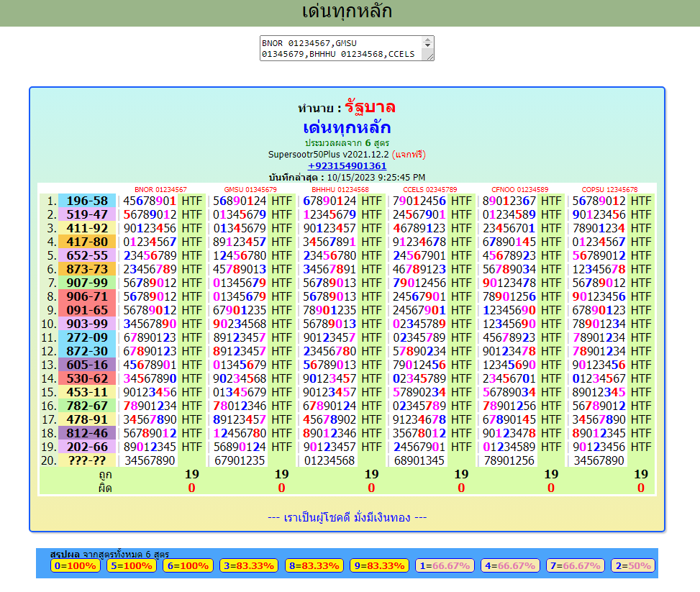Click the COPSU 12345678 column header
The image size is (700, 592).
pos(609,189)
